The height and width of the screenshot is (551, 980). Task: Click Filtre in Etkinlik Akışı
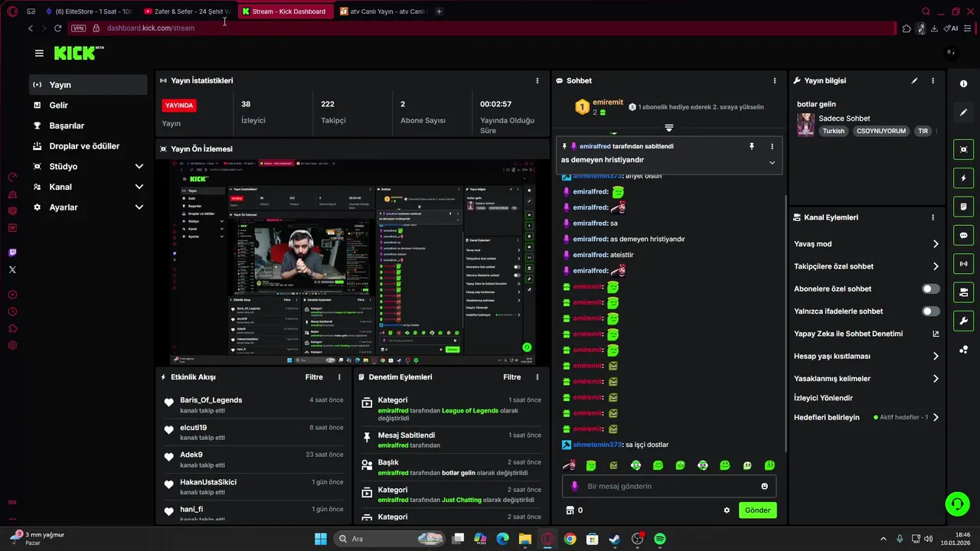(314, 377)
